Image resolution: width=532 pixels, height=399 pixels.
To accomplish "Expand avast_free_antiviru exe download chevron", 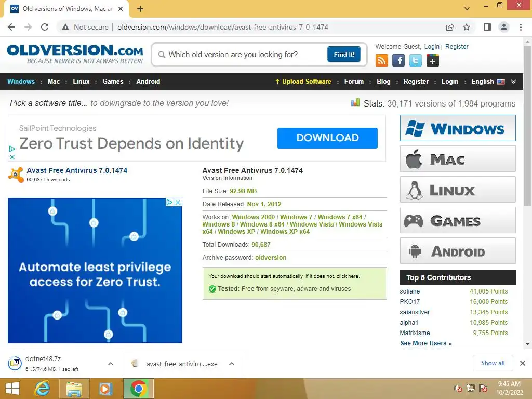I will 232,364.
